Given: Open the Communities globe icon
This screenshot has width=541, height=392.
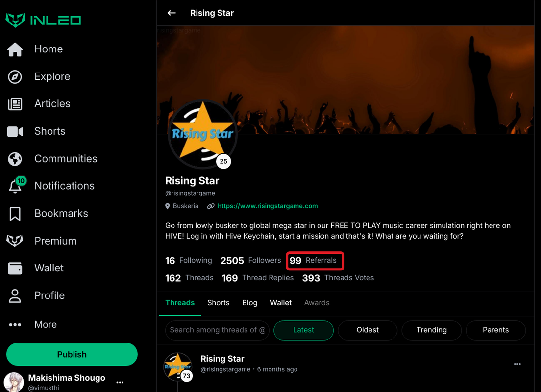Looking at the screenshot, I should coord(15,159).
